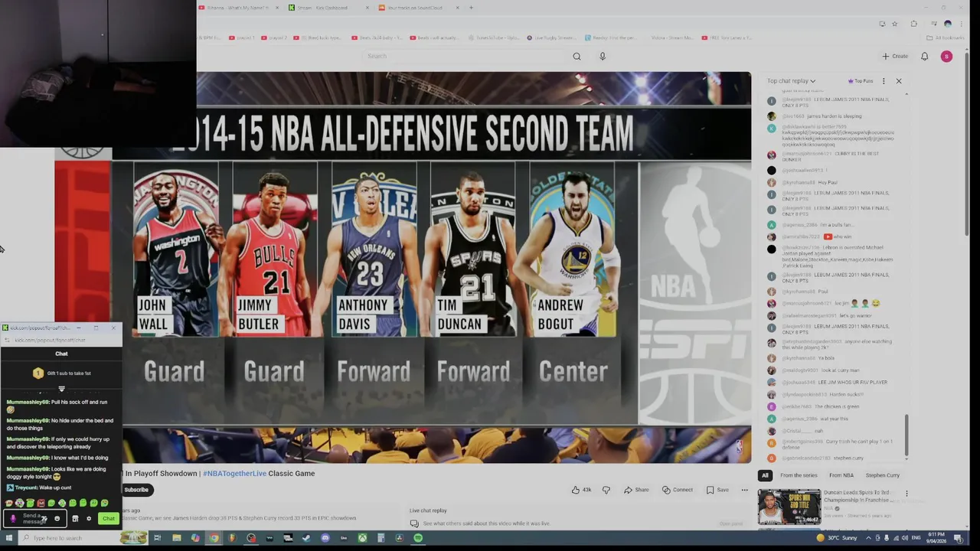Select the All filter chip
The height and width of the screenshot is (551, 980).
(x=765, y=475)
